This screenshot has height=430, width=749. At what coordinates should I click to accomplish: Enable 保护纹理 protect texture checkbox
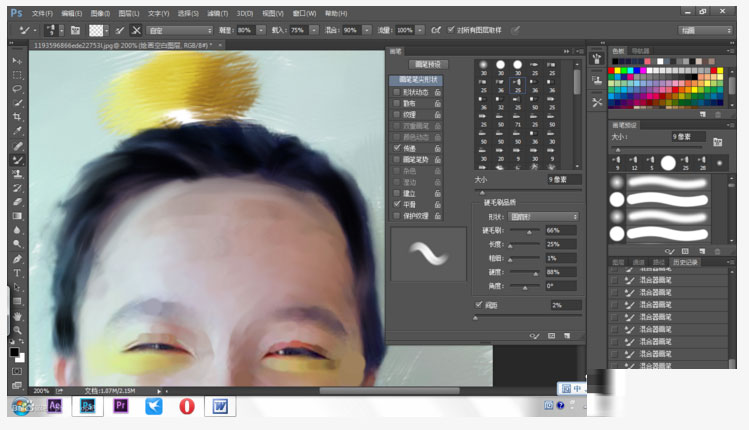396,215
